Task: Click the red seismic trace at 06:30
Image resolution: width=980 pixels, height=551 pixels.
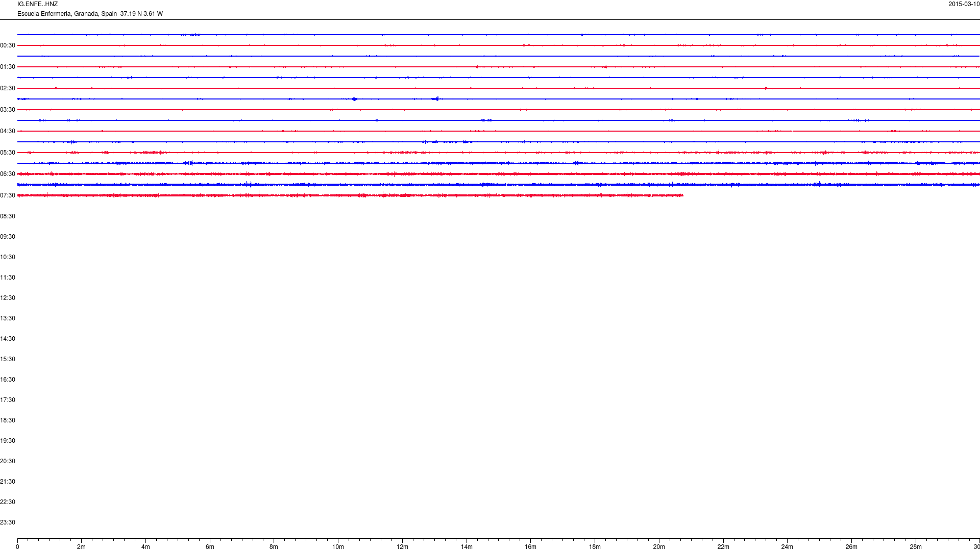Action: (x=499, y=174)
